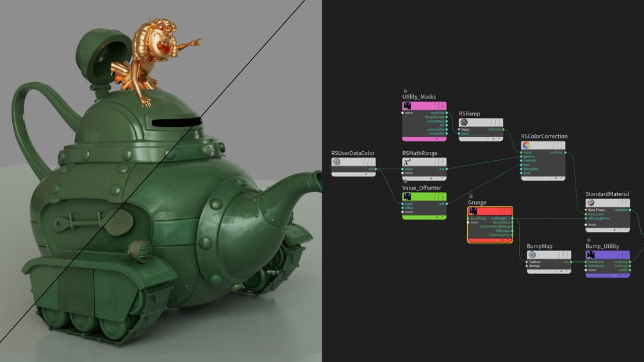This screenshot has height=362, width=644.
Task: Click lock icon above Bump_Utility
Action: [588, 240]
